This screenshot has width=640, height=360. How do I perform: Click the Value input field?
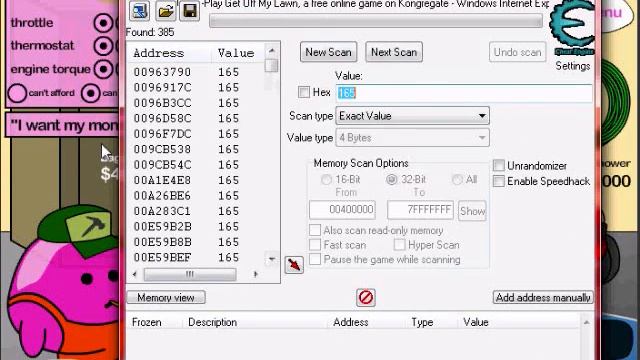[464, 93]
